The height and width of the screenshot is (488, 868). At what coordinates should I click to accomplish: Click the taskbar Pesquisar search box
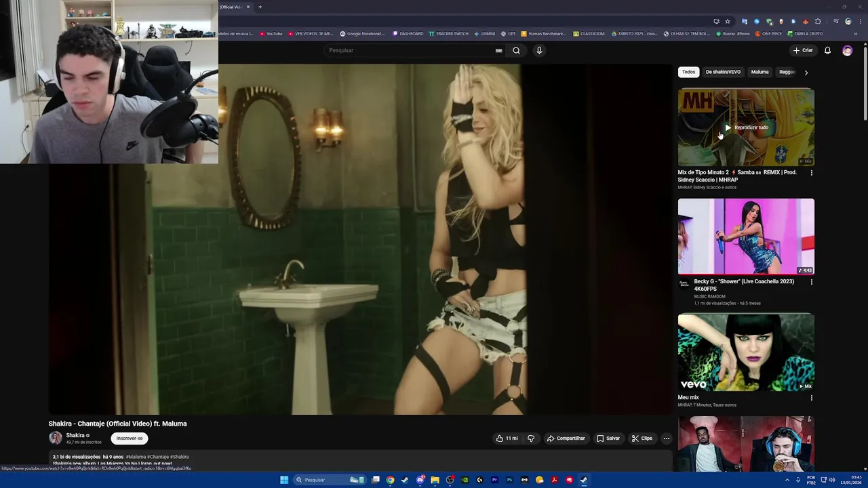click(x=330, y=480)
